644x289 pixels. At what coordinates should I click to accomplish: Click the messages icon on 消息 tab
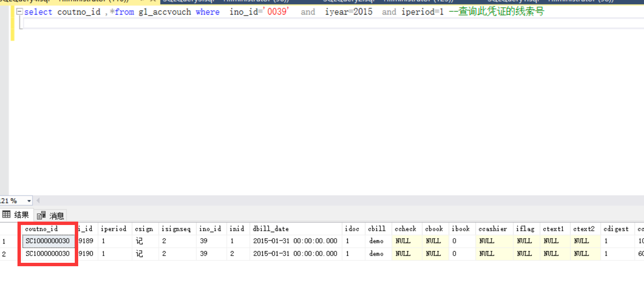click(x=41, y=215)
